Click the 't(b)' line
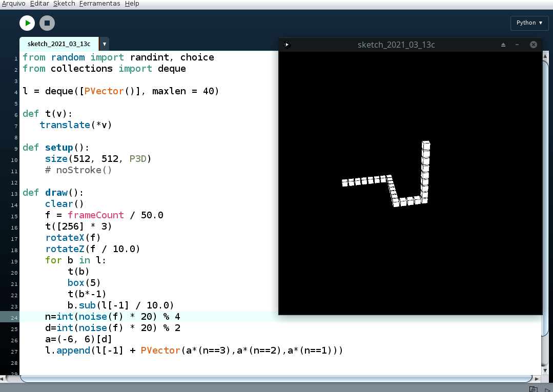553x392 pixels. [78, 272]
